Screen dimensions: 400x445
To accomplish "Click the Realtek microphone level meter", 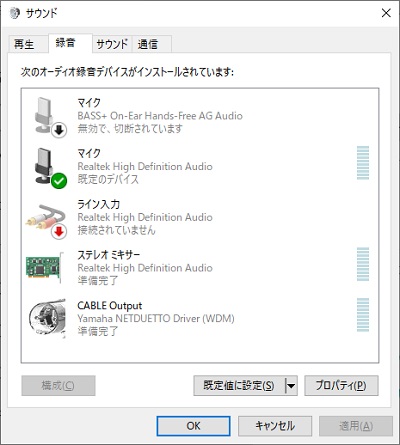I will coord(363,163).
